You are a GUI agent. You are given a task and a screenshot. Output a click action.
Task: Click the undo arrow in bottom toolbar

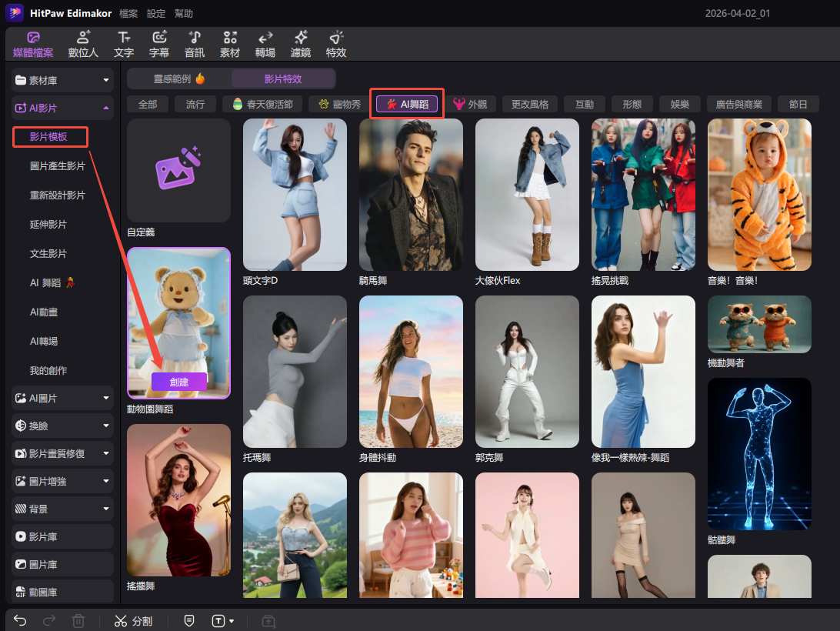pyautogui.click(x=21, y=620)
